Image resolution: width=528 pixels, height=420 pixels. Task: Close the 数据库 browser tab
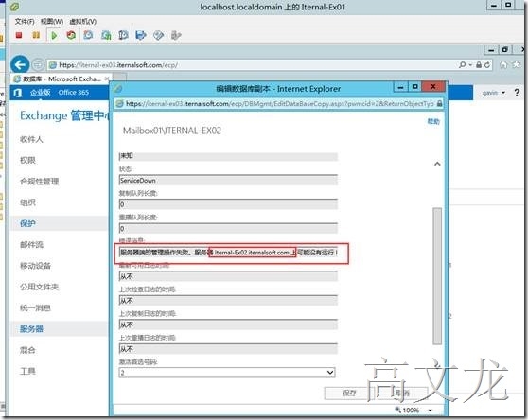pos(107,79)
